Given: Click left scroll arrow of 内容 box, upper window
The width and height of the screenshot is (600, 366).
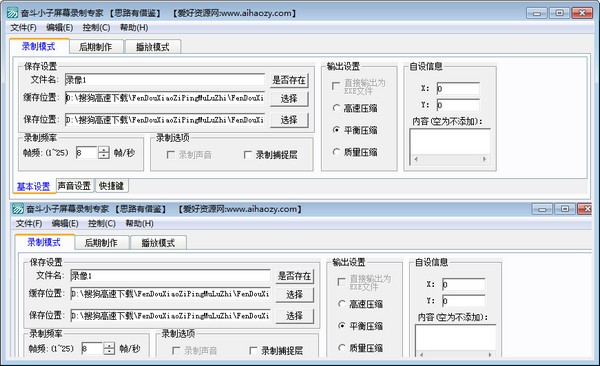Looking at the screenshot, I should 416,159.
